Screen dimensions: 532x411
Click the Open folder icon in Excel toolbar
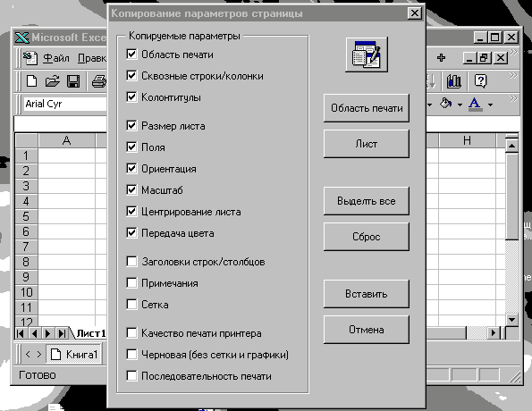click(52, 81)
